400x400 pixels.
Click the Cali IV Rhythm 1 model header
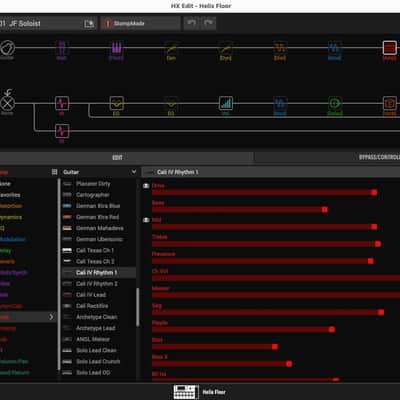tap(271, 172)
